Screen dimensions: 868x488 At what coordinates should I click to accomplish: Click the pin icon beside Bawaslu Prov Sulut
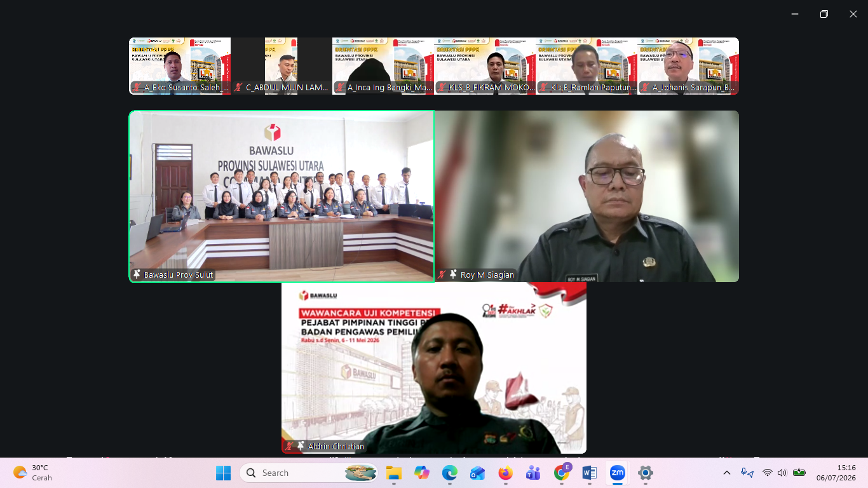pos(137,274)
